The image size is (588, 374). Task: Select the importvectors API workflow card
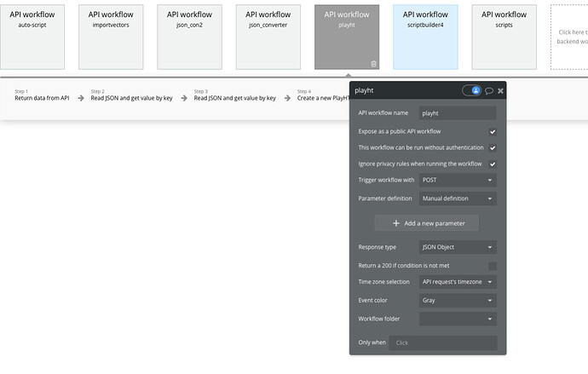[111, 37]
